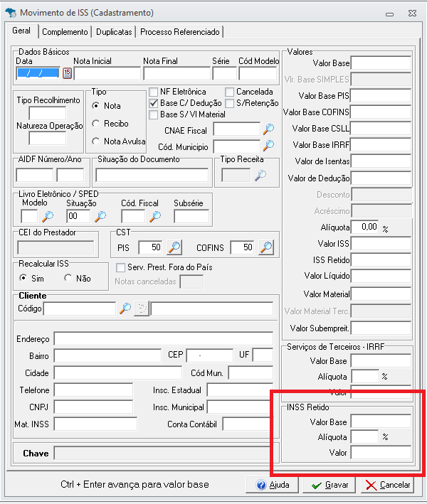Viewport: 427px width, 504px height.
Task: Open the Livro Eletrônico Modelo lookup magnifier
Action: (47, 217)
